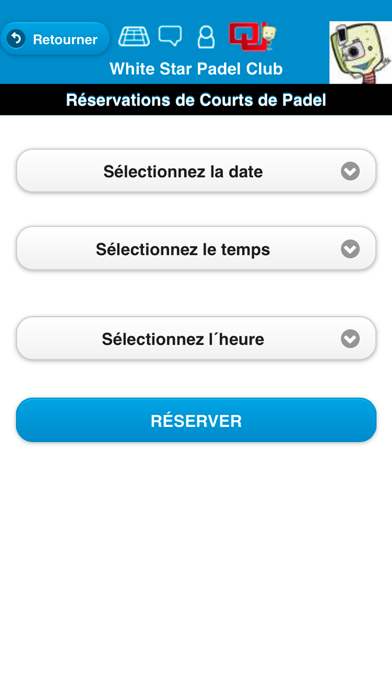
Task: Click the small mascot beside the red logo
Action: (269, 37)
